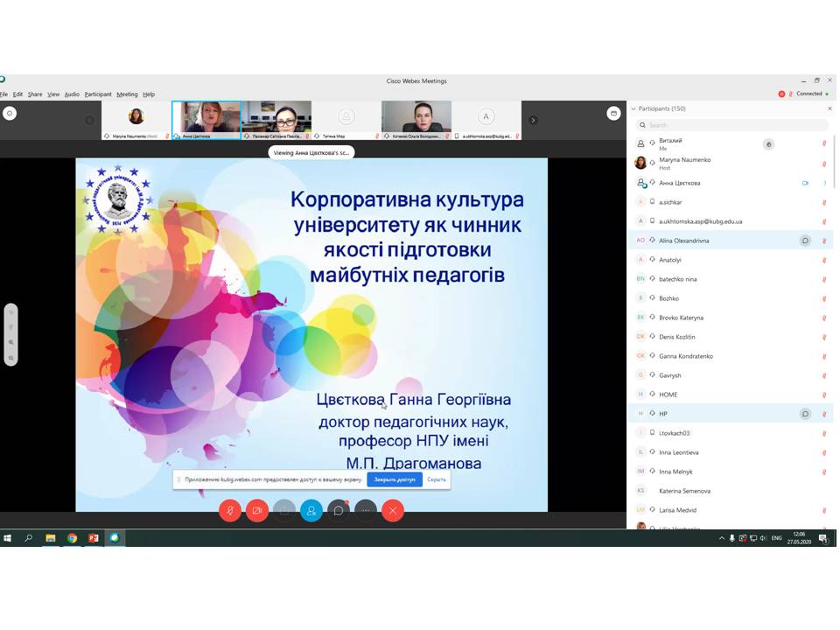Click chat icon next to Alina Olexandrivna

[805, 241]
